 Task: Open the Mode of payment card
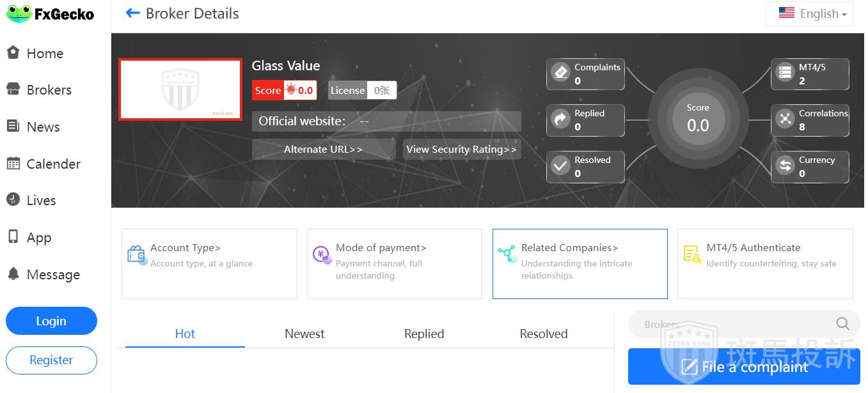395,264
